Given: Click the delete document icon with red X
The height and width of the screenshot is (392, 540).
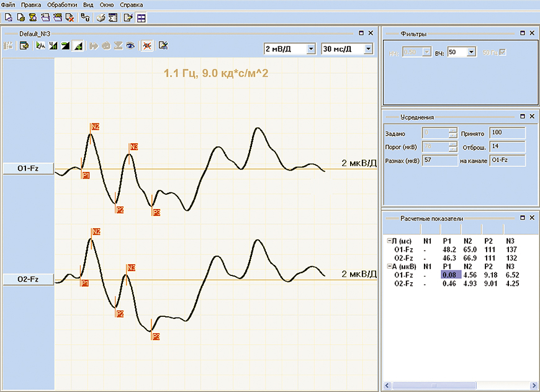Looking at the screenshot, I should (x=70, y=17).
